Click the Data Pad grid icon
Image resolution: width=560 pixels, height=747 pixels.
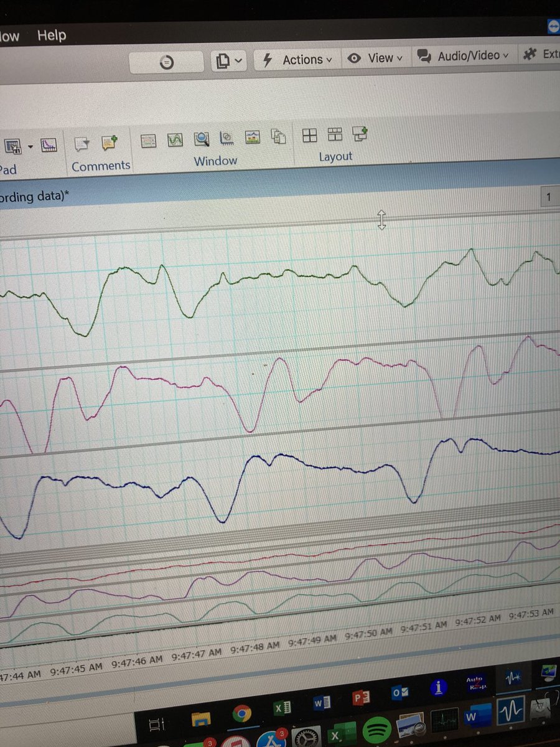[x=14, y=146]
